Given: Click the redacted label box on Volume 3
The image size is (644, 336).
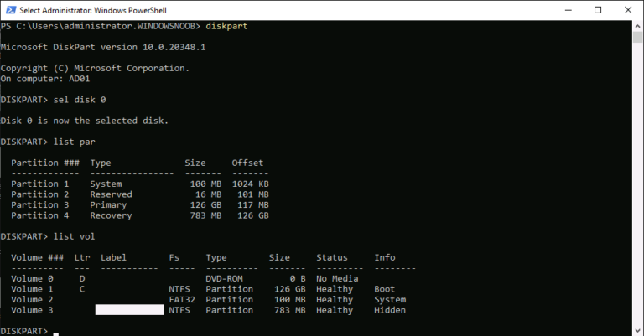Looking at the screenshot, I should point(129,310).
